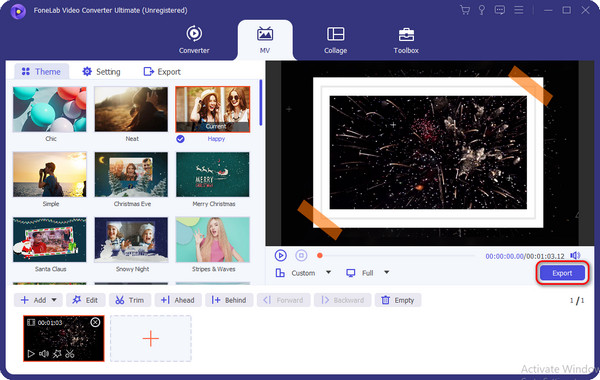Click the FoneLab app logo

[x=18, y=11]
